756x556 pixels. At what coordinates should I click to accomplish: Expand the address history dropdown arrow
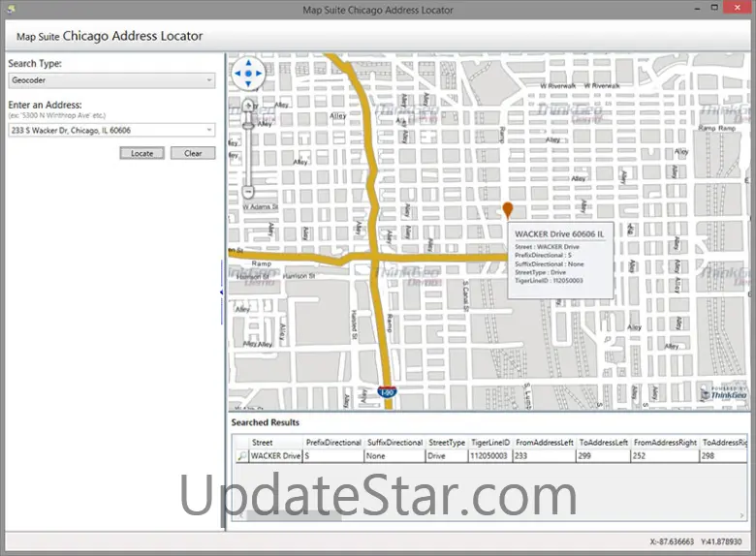pyautogui.click(x=209, y=130)
